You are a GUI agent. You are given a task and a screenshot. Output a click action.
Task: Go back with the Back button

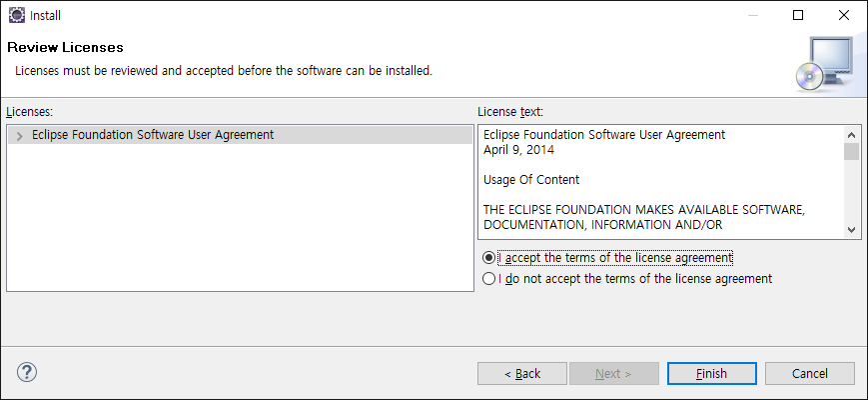(x=522, y=373)
